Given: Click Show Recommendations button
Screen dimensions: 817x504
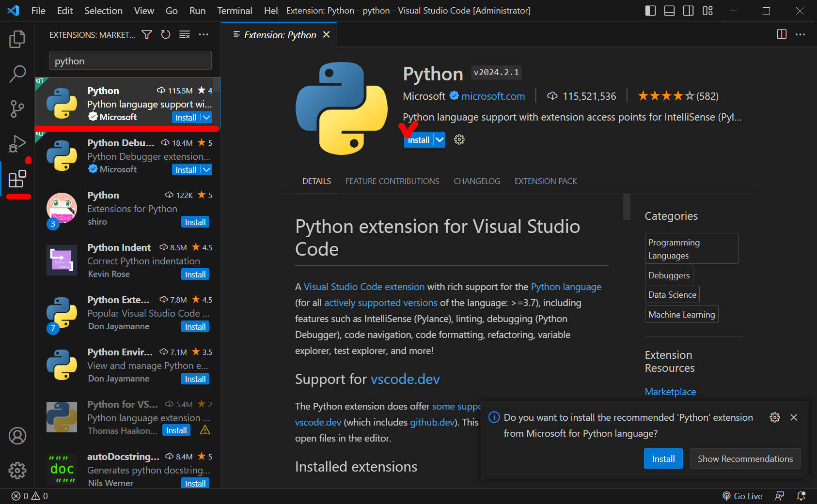Looking at the screenshot, I should pyautogui.click(x=745, y=458).
